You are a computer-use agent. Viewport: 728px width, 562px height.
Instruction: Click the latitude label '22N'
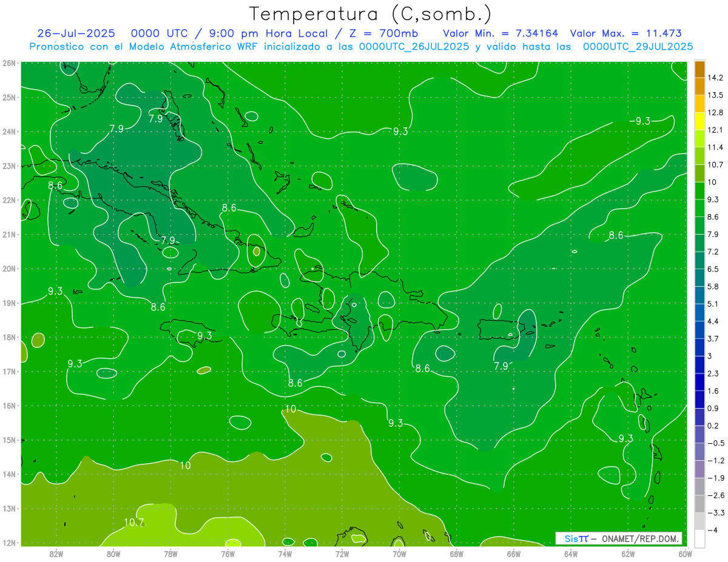tap(8, 200)
